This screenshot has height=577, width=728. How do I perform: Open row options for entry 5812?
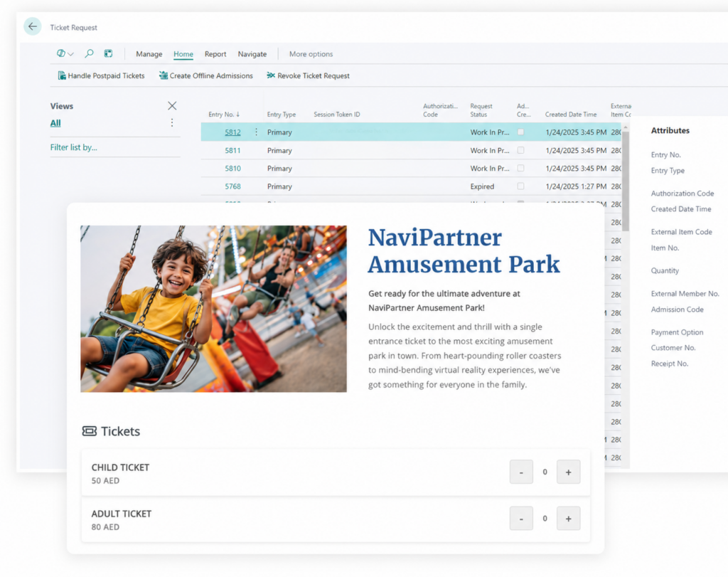256,132
